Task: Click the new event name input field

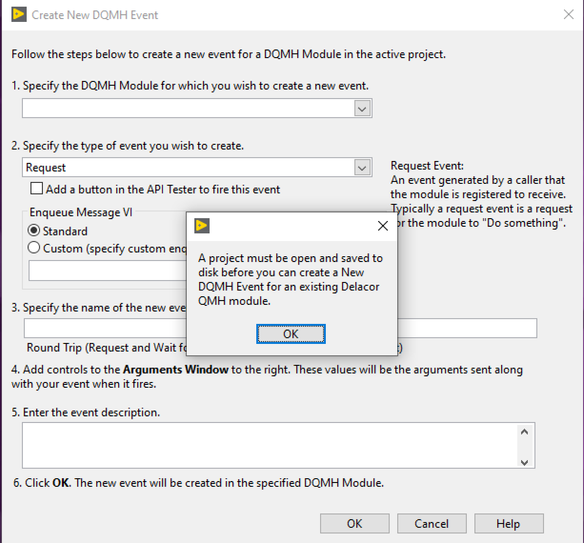Action: point(280,328)
